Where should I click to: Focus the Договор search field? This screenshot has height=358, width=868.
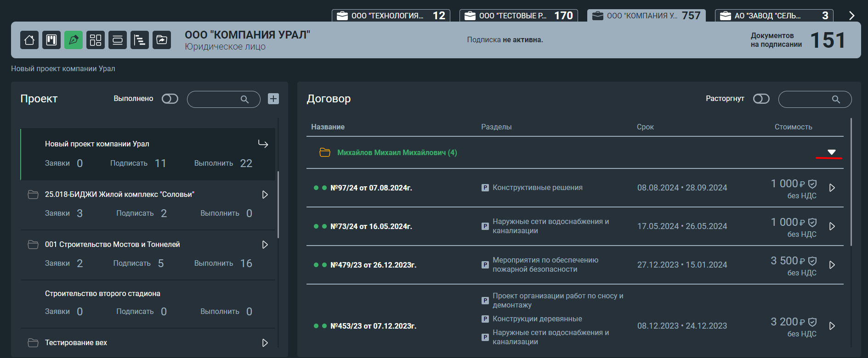[815, 99]
